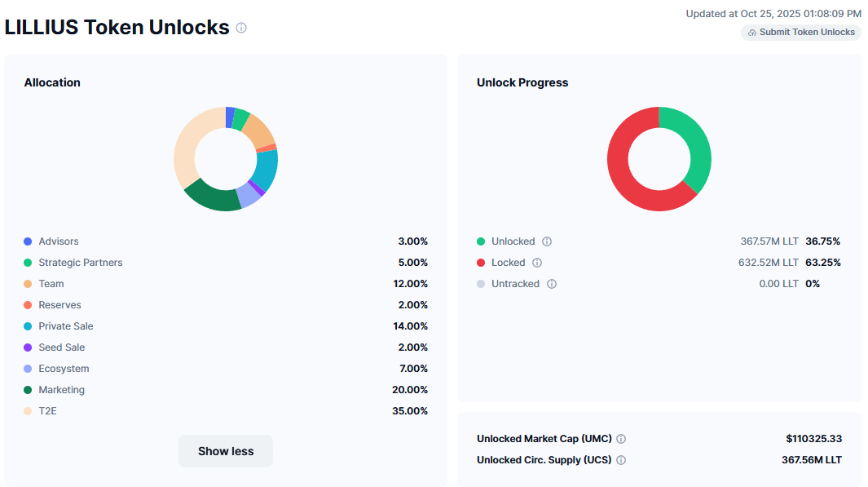868x487 pixels.
Task: Select the Advisors blue legend dot
Action: [x=28, y=241]
